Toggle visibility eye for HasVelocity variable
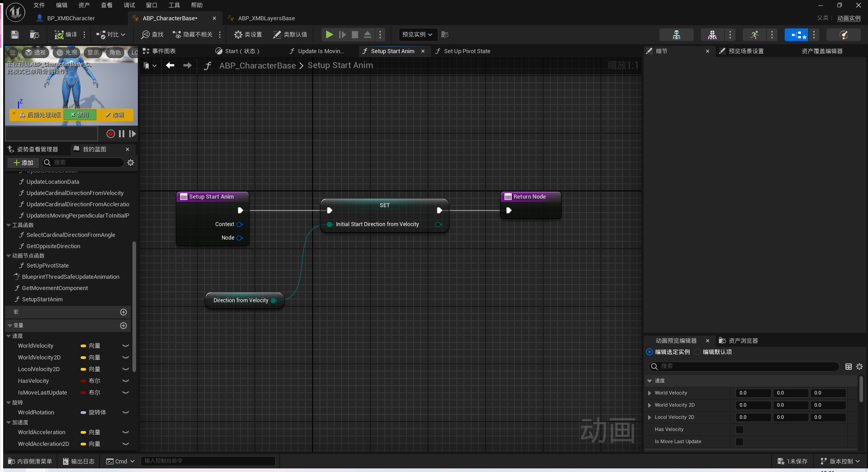Viewport: 868px width, 472px height. [126, 381]
